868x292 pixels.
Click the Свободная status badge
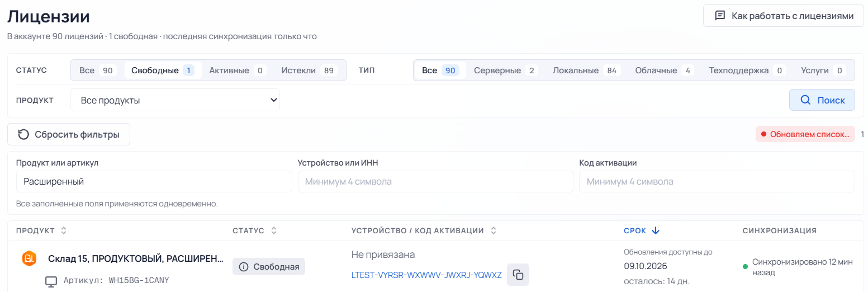pos(269,267)
